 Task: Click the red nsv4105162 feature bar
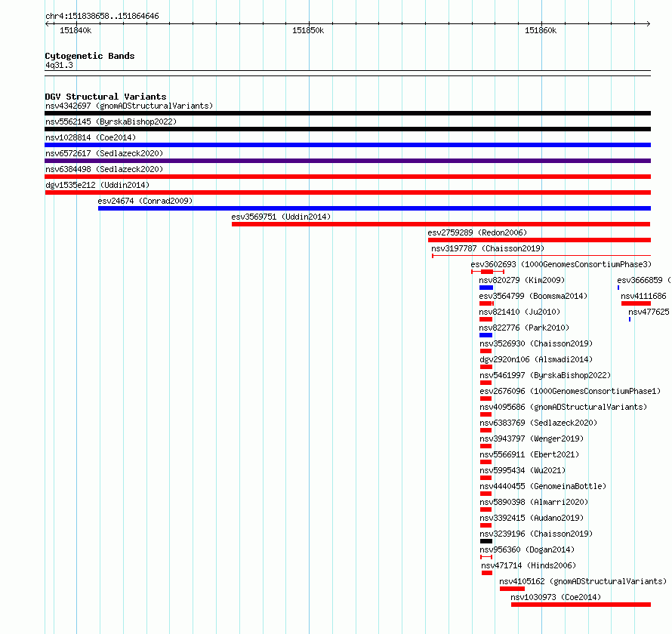click(x=512, y=589)
